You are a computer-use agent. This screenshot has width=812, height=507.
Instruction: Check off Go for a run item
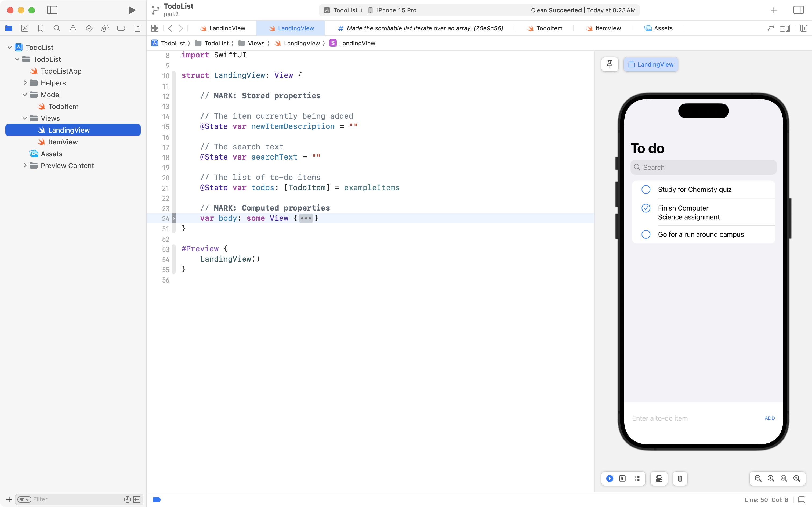(646, 234)
